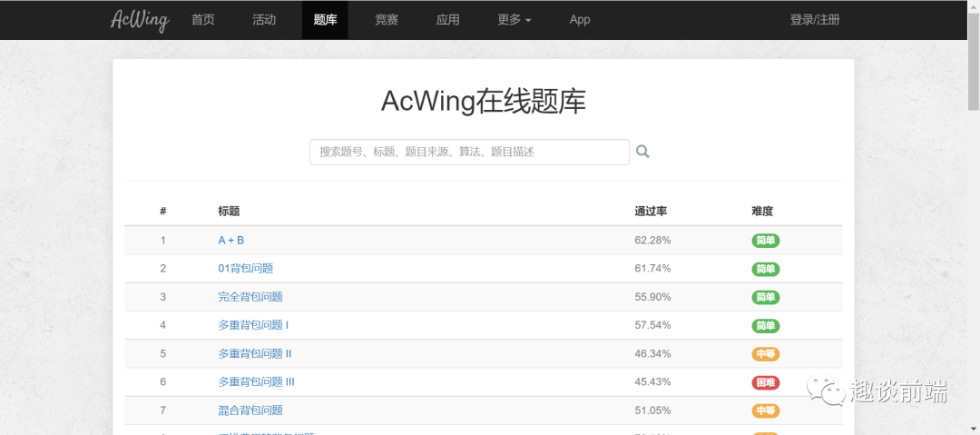Click 困难 badge in 多重背包问题 III row
Viewport: 980px width, 435px height.
(766, 382)
